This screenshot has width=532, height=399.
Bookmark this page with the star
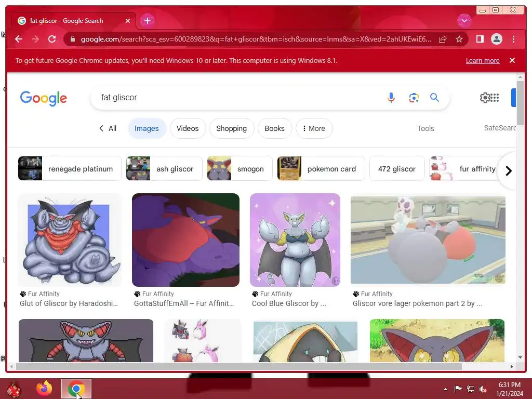click(x=459, y=39)
